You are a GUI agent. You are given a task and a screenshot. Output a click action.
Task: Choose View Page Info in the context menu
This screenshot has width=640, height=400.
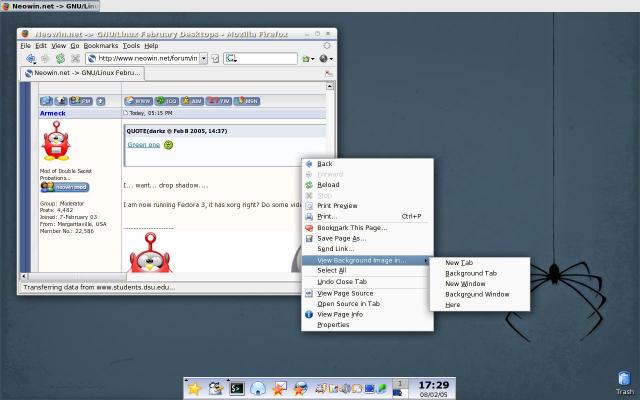(x=367, y=315)
